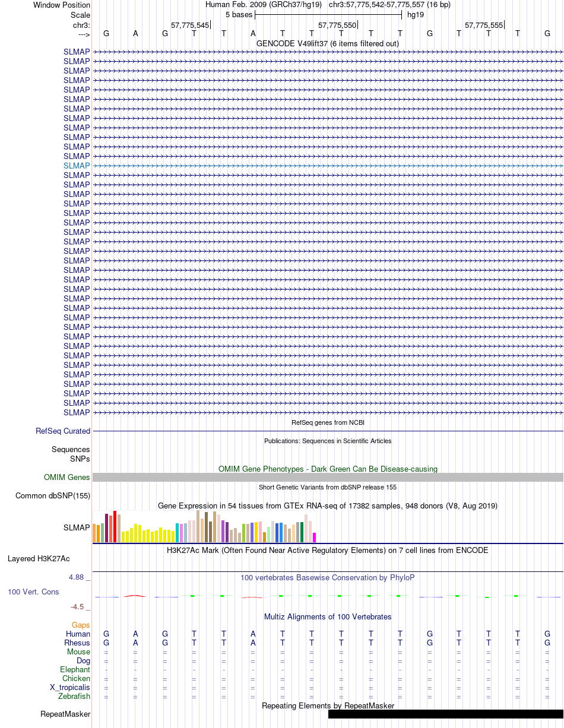Click the H3K27Ac Mark track title
Image resolution: width=564 pixels, height=728 pixels.
(328, 551)
